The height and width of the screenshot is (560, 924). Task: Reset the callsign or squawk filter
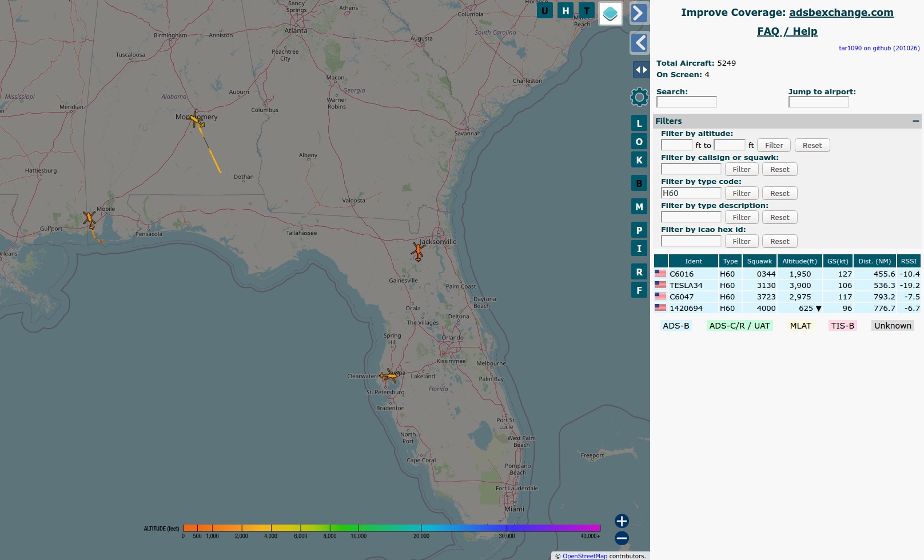pos(779,170)
